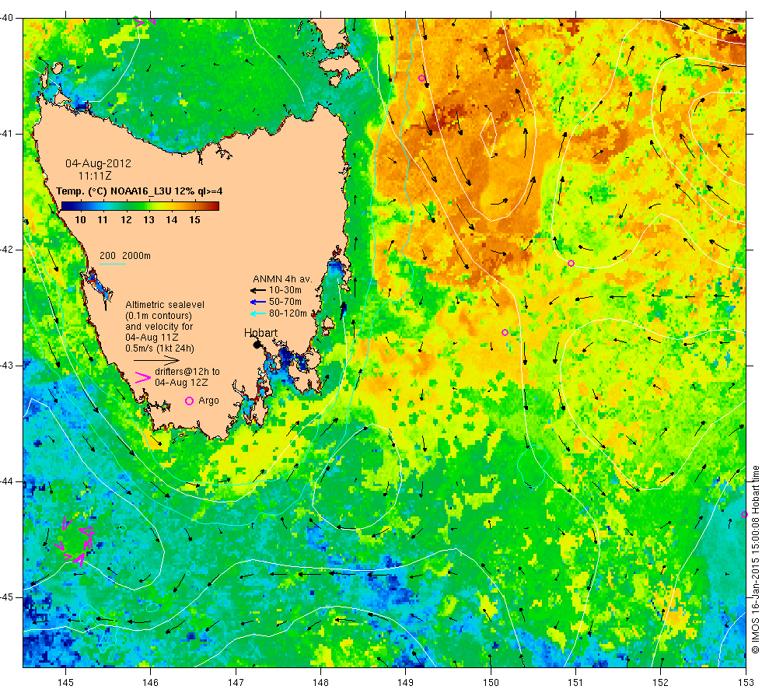Click the black 10-30m legend arrow

click(257, 291)
